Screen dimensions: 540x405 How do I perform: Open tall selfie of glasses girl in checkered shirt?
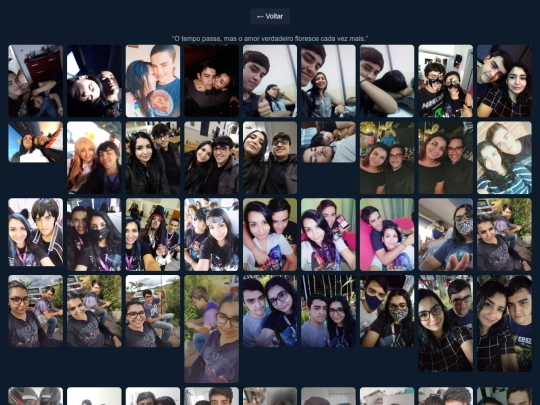tap(446, 323)
